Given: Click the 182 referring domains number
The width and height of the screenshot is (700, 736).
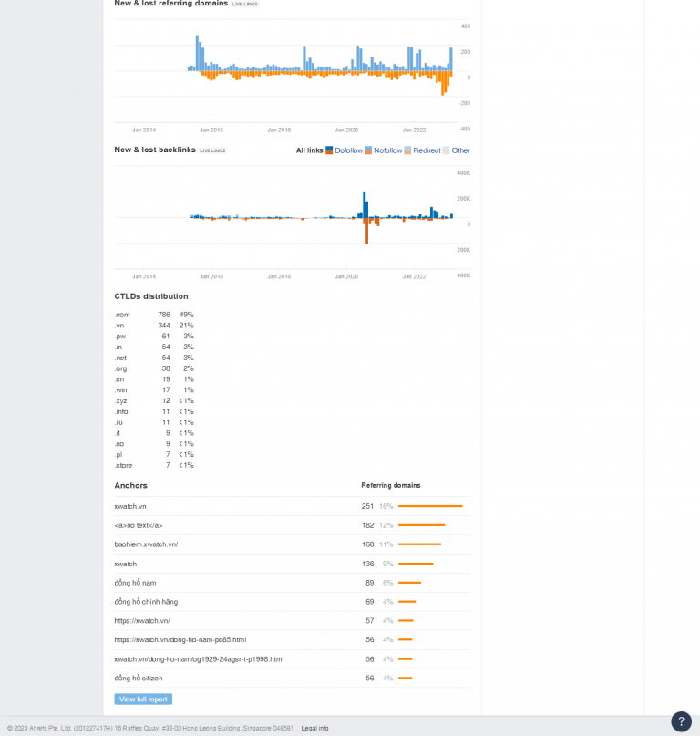Looking at the screenshot, I should 367,525.
